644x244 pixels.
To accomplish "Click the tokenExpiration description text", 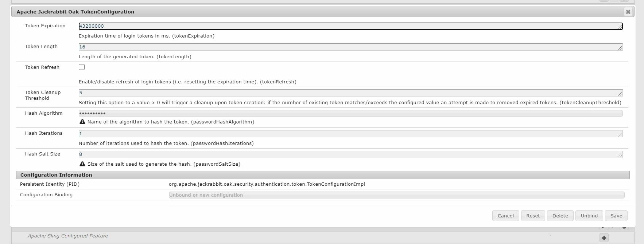I will 147,36.
